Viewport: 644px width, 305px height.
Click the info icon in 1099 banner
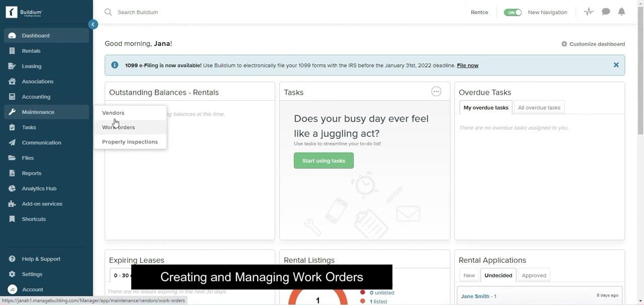coord(115,65)
